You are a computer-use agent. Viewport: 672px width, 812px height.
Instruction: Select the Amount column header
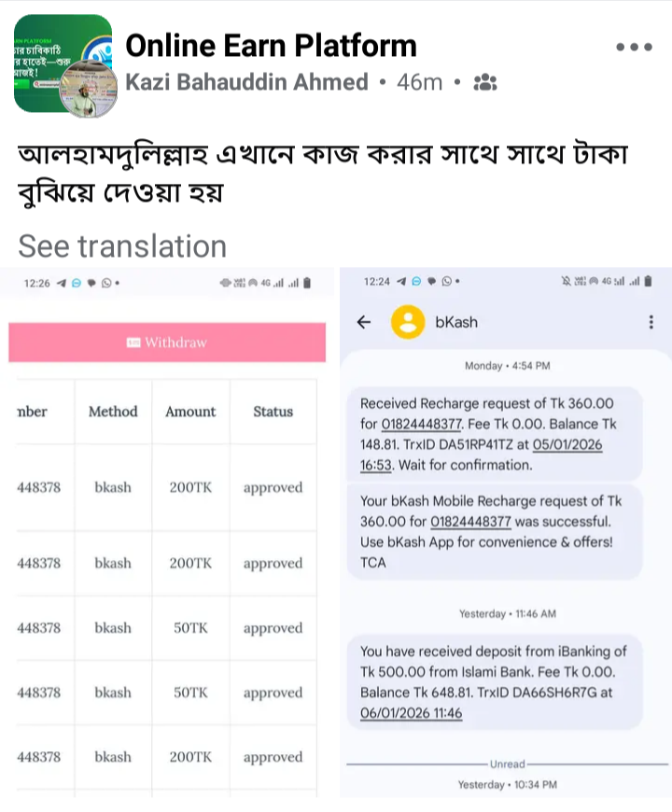pyautogui.click(x=190, y=412)
